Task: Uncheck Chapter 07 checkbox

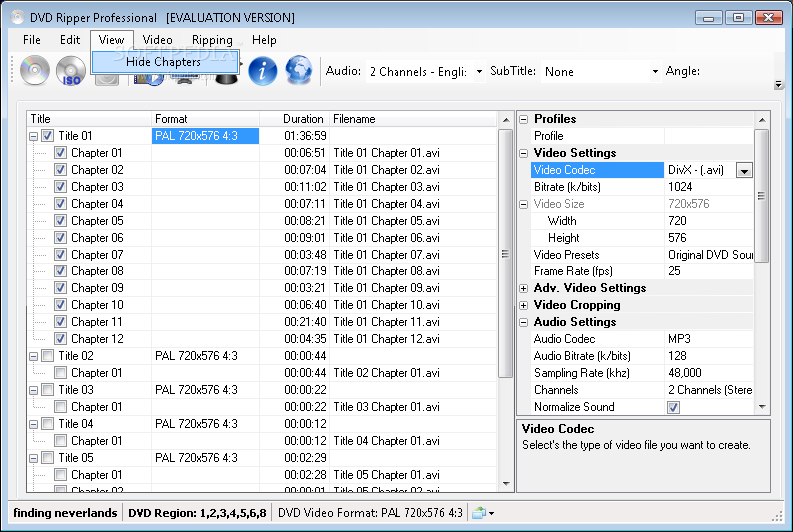Action: click(x=60, y=255)
